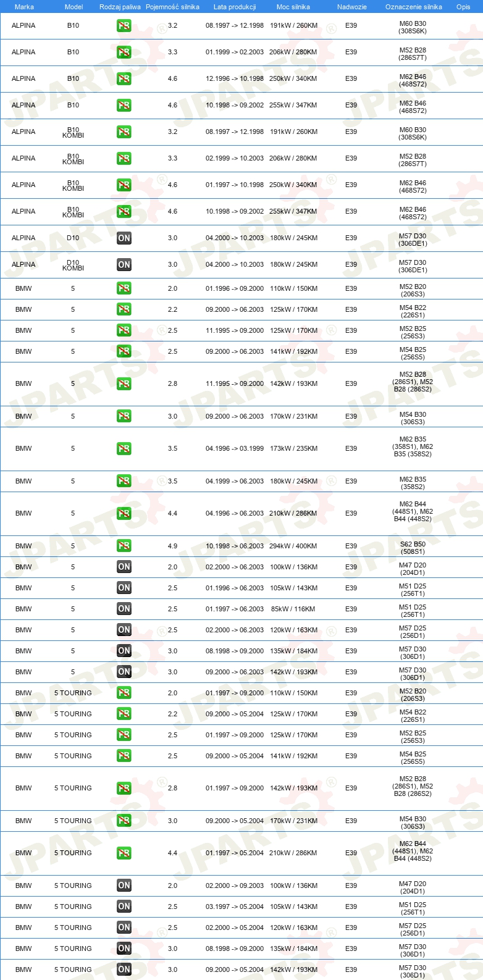Click PB petrol icon in row starting 12.1996
The image size is (483, 980).
(x=124, y=79)
